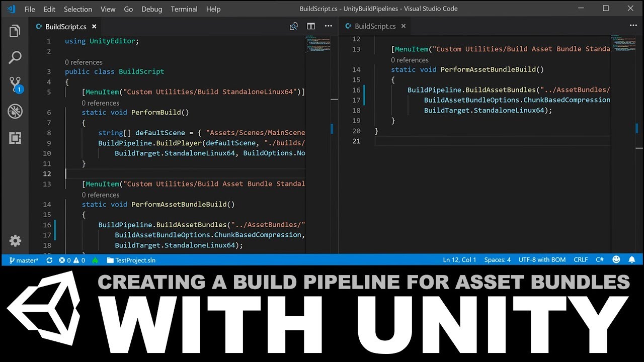Open the Manage gear in activity bar
This screenshot has width=644, height=362.
(x=15, y=241)
